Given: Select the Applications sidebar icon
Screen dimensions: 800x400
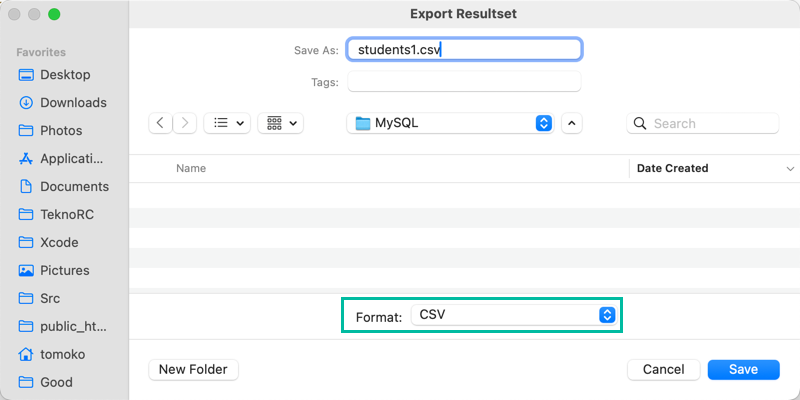Looking at the screenshot, I should click(x=26, y=159).
